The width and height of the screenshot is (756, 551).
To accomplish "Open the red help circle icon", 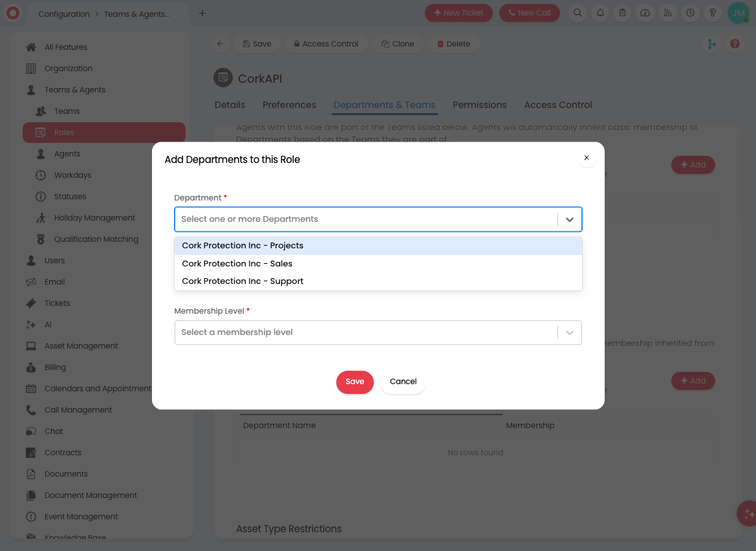I will point(735,44).
